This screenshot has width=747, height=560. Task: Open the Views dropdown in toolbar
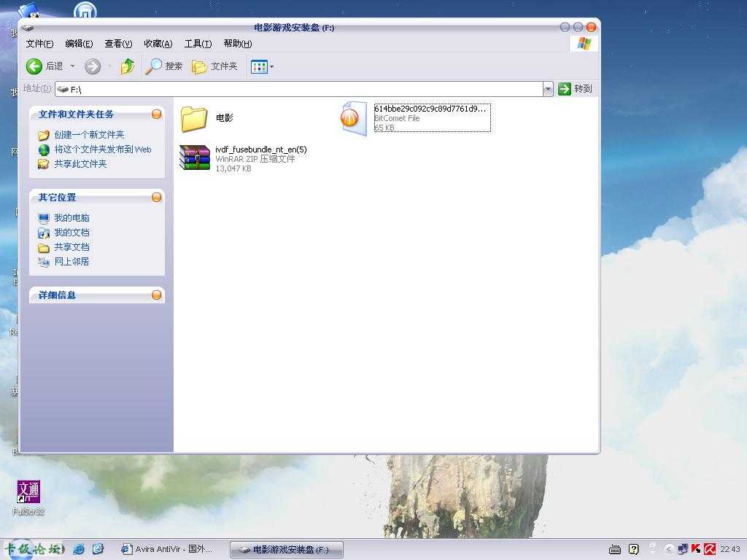tap(262, 67)
